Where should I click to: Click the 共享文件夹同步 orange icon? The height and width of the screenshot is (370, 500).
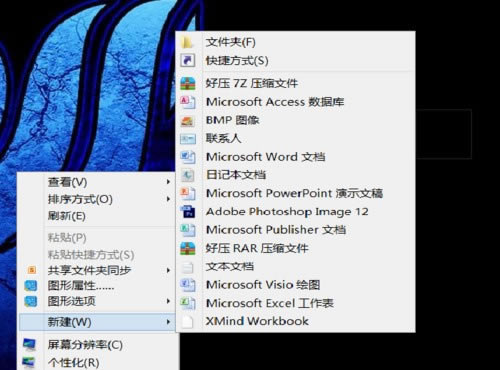[32, 270]
